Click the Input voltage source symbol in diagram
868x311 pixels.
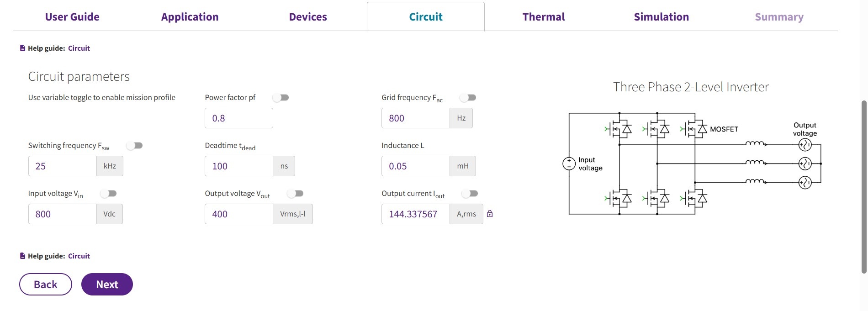pyautogui.click(x=569, y=163)
